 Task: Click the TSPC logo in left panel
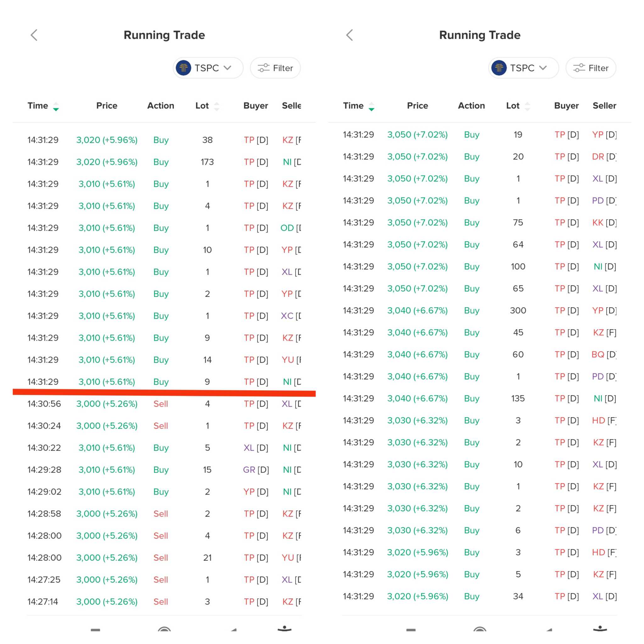(183, 68)
